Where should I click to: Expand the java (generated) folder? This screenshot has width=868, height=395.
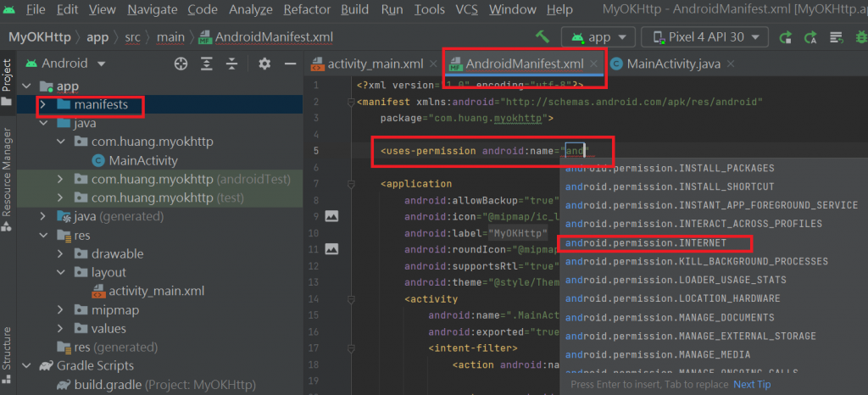[43, 216]
